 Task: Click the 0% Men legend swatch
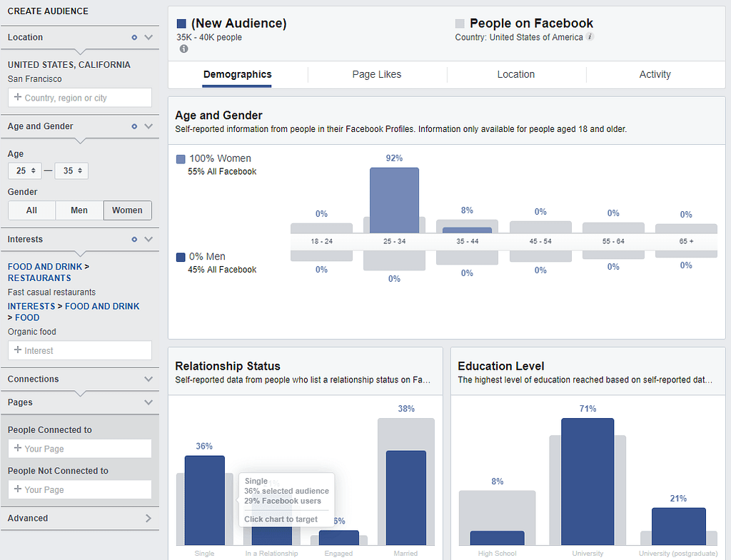point(181,257)
